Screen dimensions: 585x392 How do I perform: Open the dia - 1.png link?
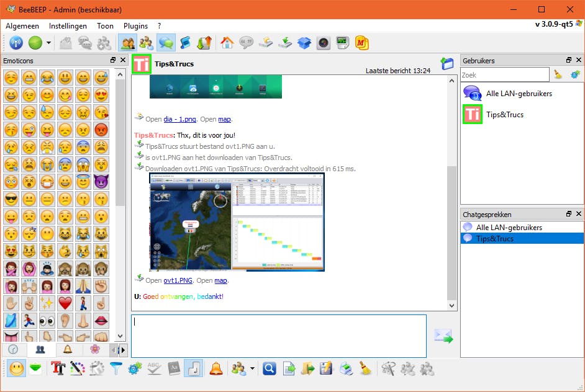click(179, 119)
